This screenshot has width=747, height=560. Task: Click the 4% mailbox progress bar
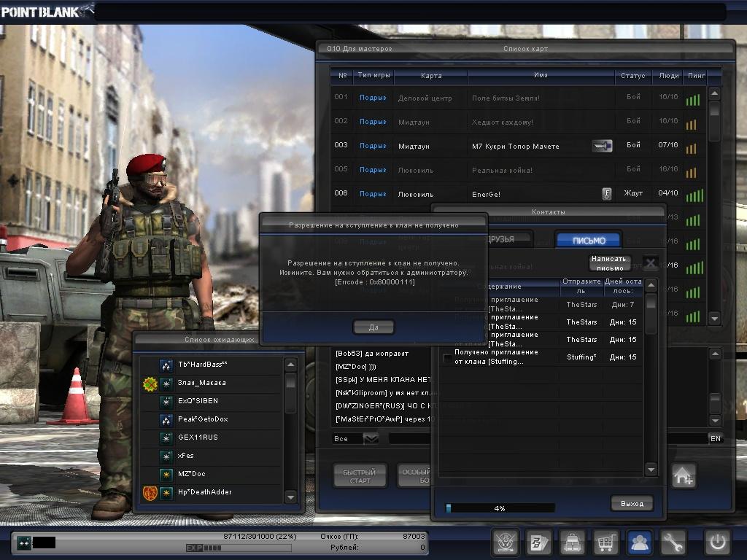pos(500,508)
